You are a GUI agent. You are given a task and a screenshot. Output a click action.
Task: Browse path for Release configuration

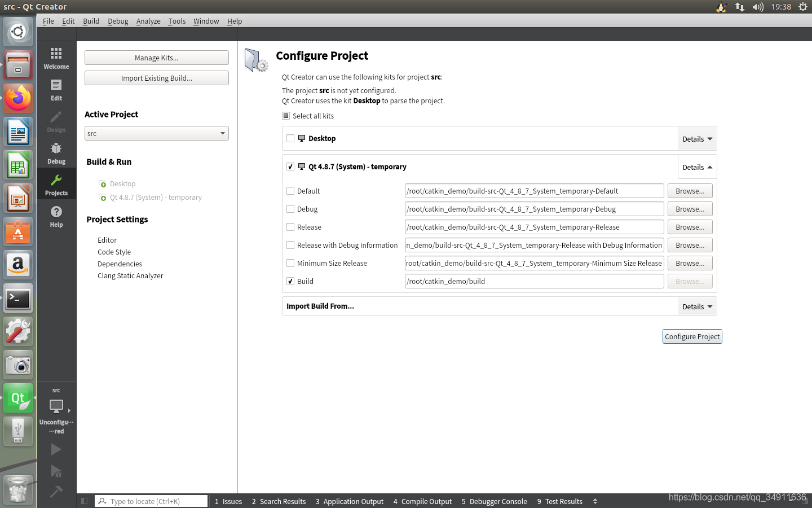[690, 227]
